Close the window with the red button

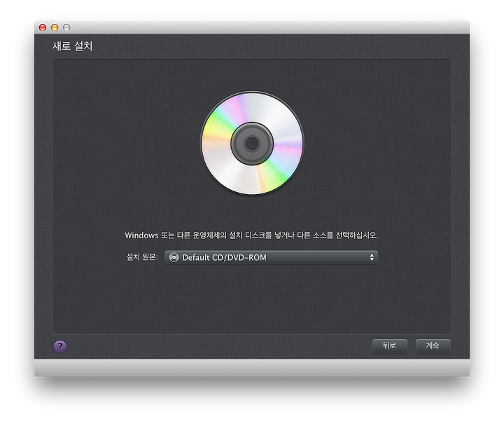43,27
